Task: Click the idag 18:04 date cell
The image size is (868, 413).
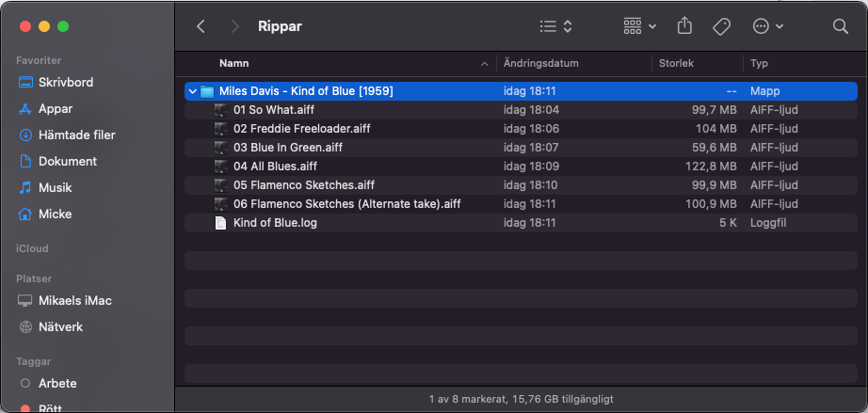Action: click(531, 110)
